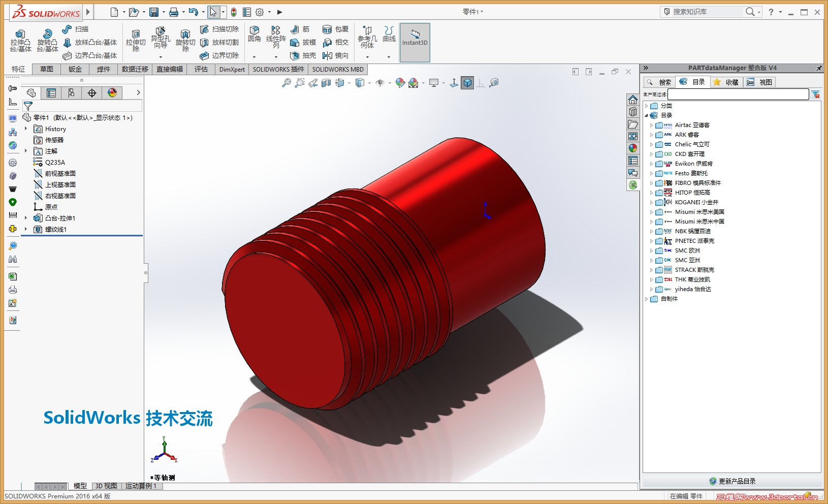Choose the Extruded Cut (拉伸切除) tool
828x504 pixels.
click(x=136, y=40)
